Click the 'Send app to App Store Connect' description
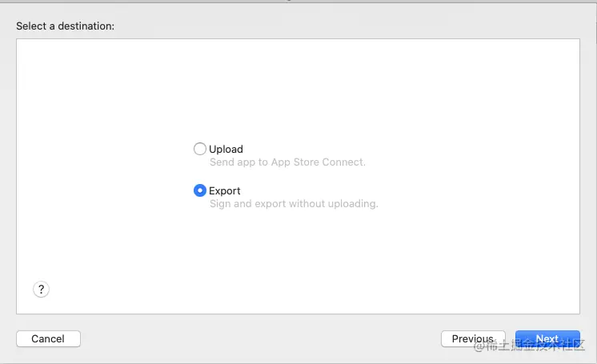Viewport: 597px width, 364px height. [287, 162]
